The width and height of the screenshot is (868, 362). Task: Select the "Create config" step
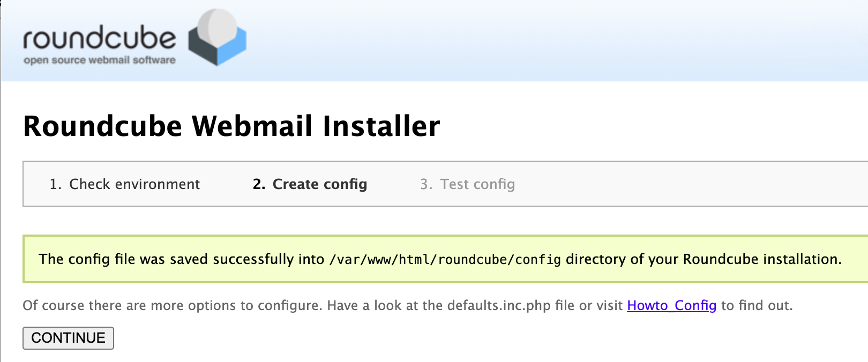pos(319,184)
